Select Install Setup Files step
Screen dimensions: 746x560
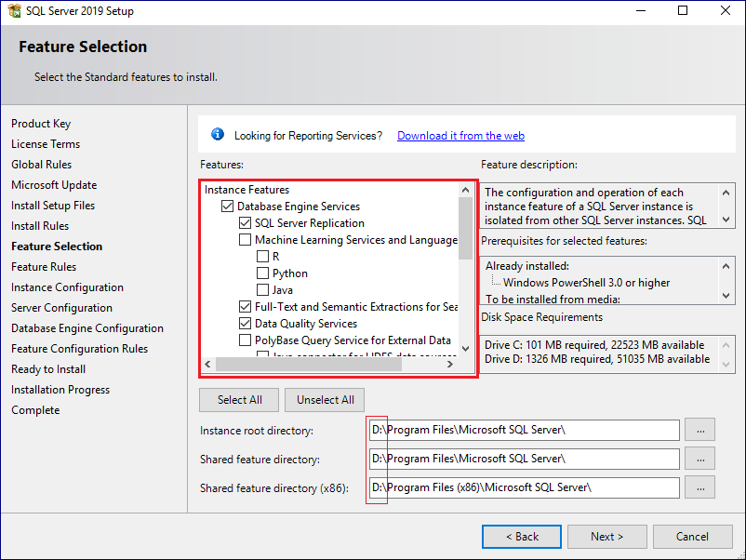(53, 206)
